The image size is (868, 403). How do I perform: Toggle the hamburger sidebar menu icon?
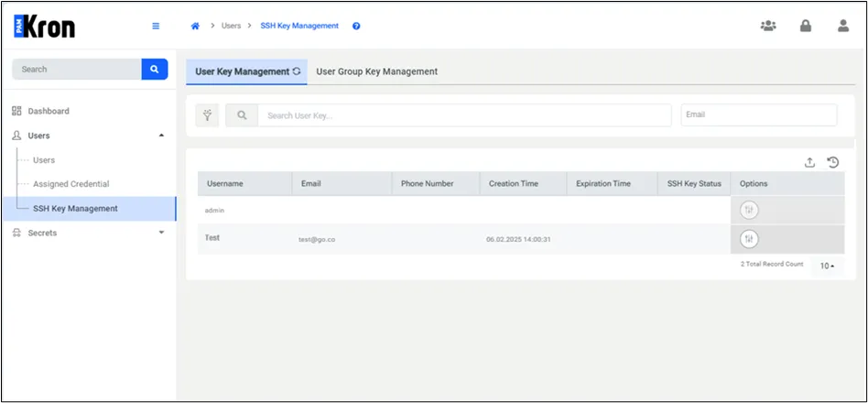(156, 26)
